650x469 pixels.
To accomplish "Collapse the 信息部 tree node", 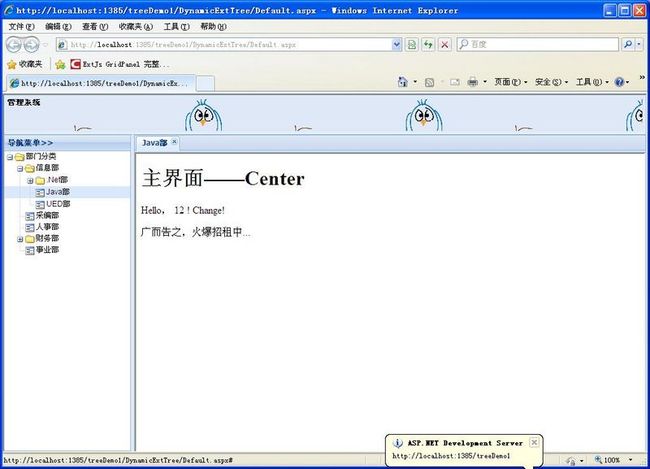I will pos(19,169).
